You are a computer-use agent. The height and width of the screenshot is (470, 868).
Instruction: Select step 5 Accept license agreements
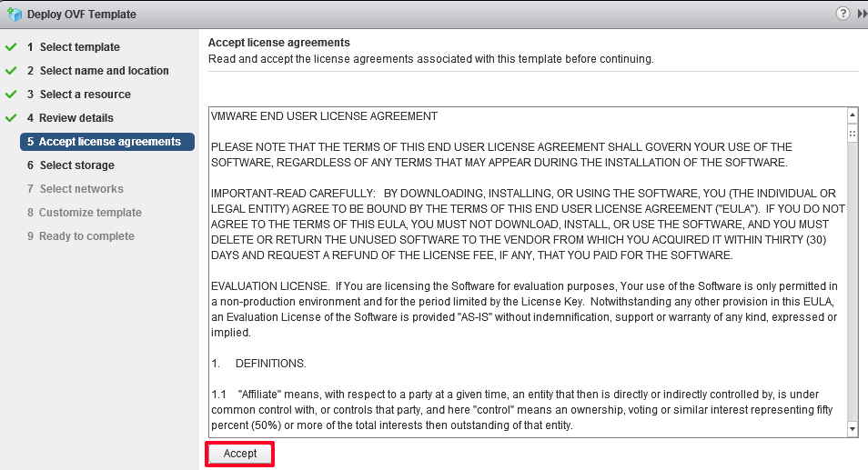click(x=107, y=142)
